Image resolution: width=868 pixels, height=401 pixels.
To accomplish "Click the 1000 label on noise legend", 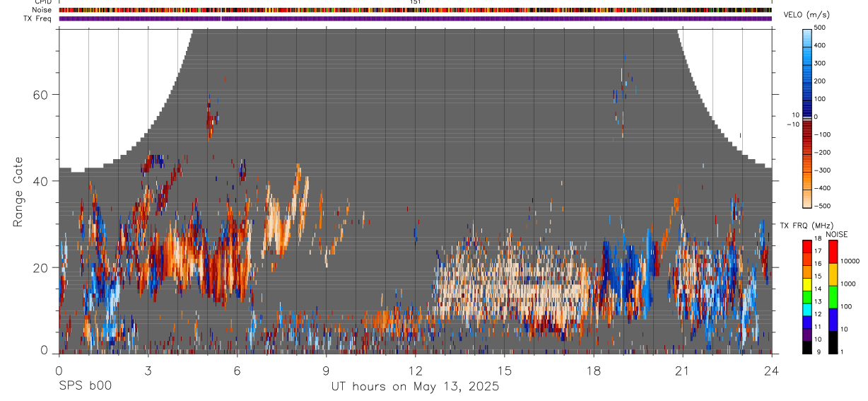I will (x=850, y=284).
